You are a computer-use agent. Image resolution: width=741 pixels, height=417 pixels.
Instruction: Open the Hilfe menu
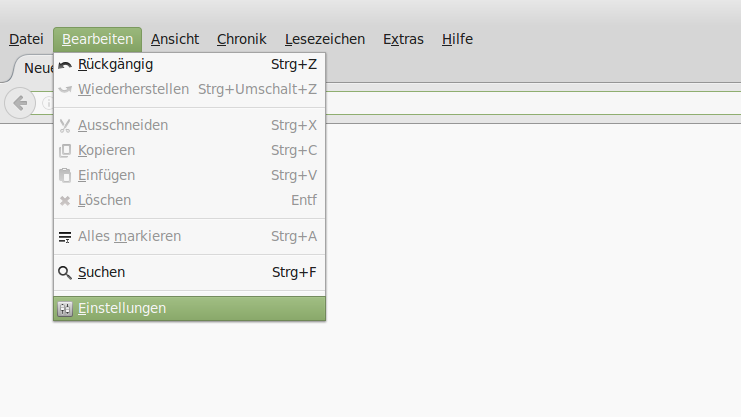tap(457, 39)
